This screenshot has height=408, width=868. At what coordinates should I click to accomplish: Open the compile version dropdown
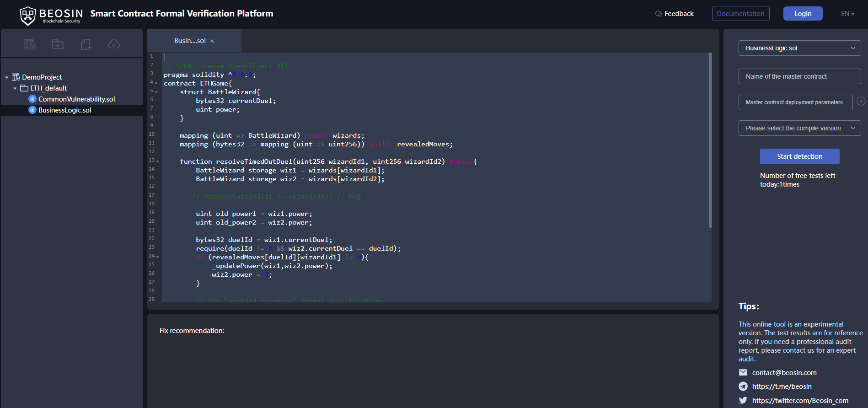799,128
